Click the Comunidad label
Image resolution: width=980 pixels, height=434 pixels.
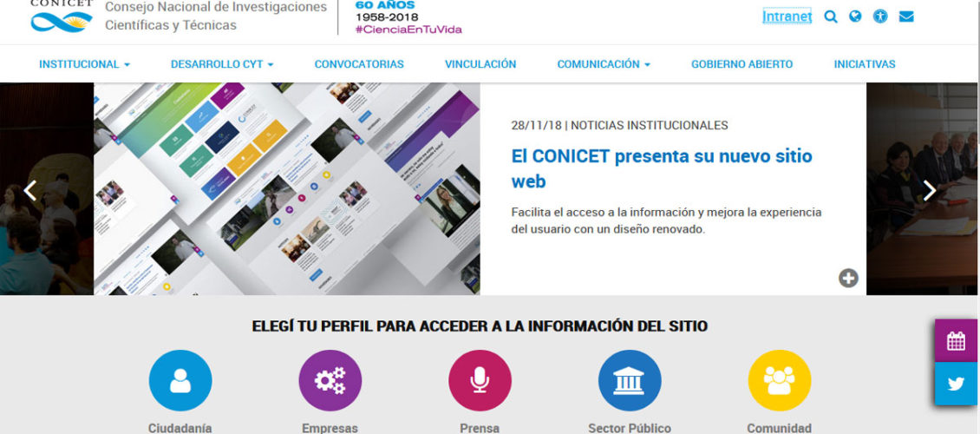point(780,429)
